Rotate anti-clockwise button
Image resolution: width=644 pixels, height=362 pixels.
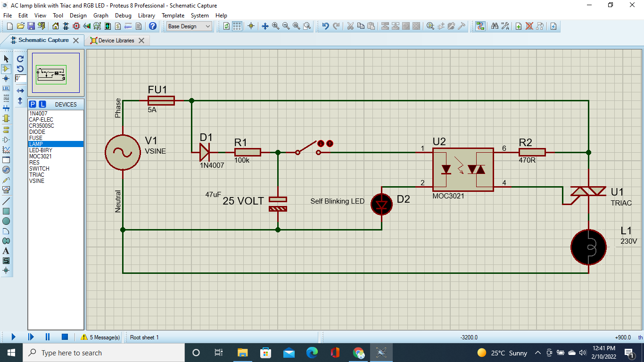[20, 69]
